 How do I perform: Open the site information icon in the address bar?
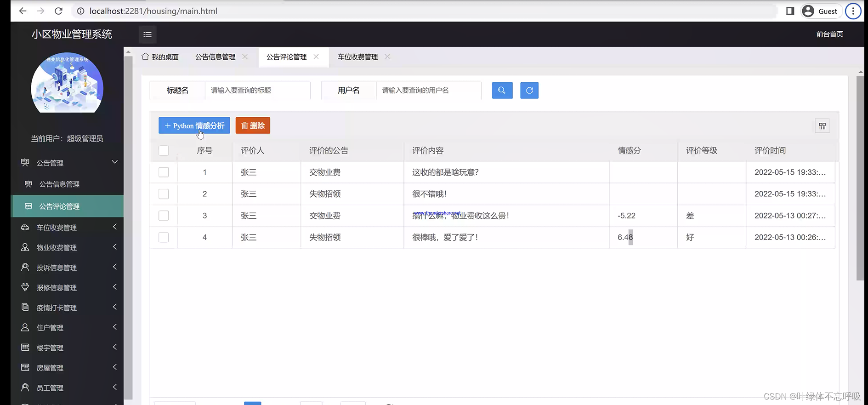click(80, 11)
